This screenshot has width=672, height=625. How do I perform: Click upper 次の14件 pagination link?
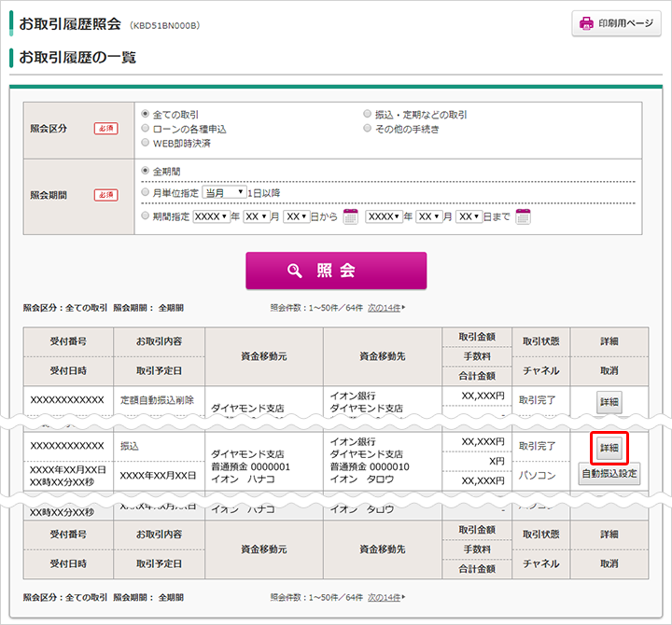click(x=385, y=308)
